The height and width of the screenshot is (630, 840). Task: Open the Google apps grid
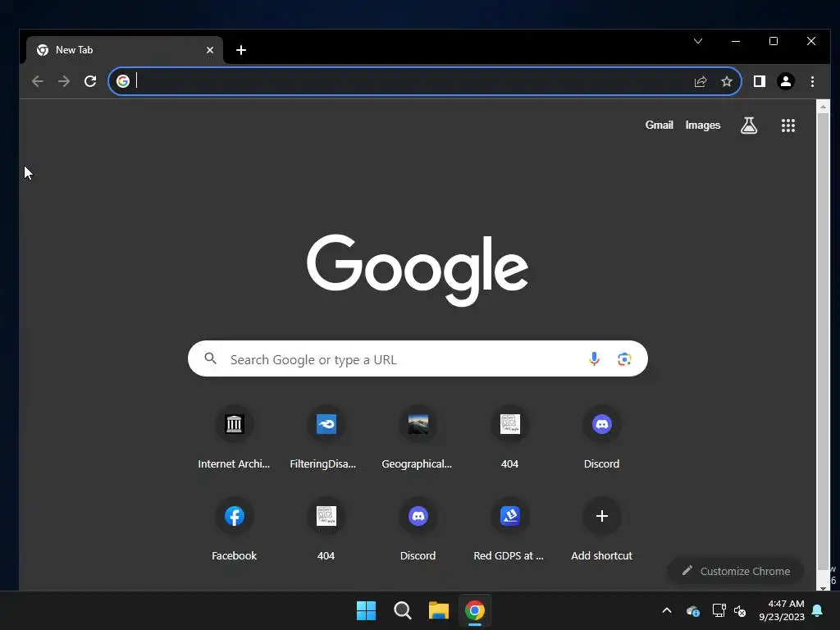pos(787,126)
